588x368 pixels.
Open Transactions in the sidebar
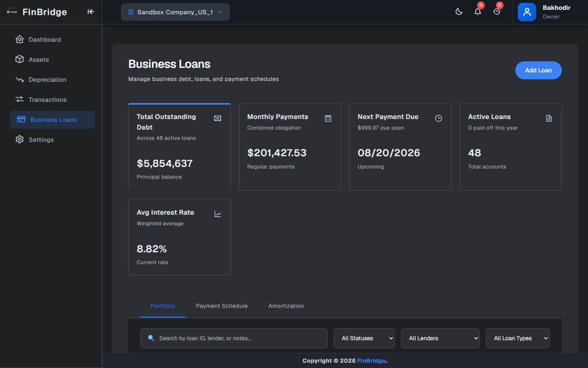click(x=52, y=100)
